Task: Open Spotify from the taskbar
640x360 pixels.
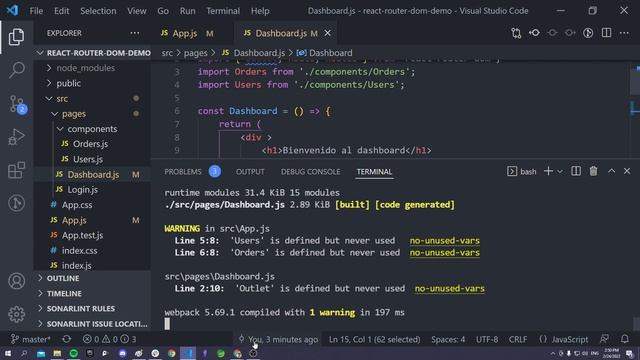Action: click(x=74, y=353)
